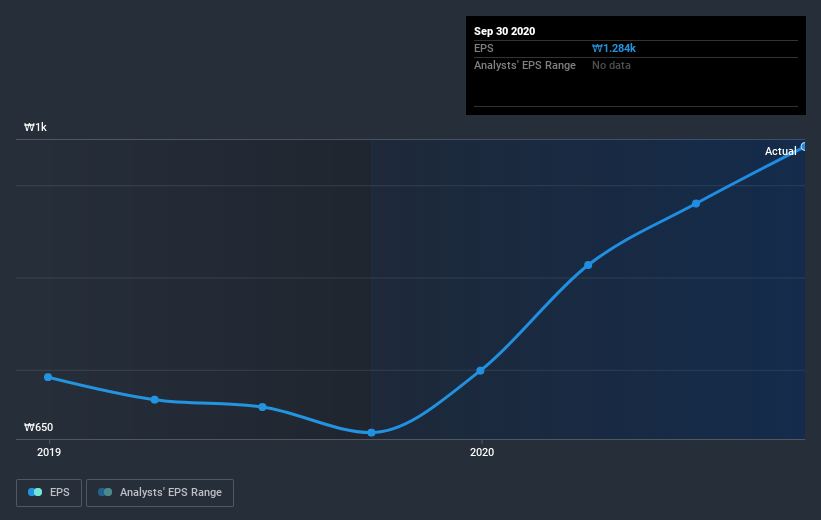Click the 2019 x-axis label

tap(49, 452)
